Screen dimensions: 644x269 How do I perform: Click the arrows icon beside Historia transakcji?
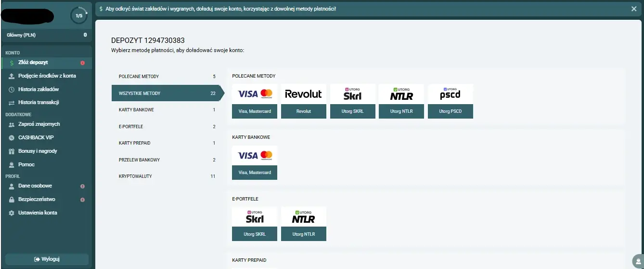tap(12, 103)
